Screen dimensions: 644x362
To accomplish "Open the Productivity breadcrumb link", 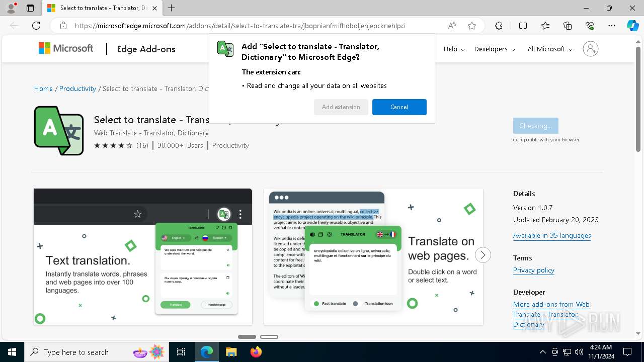I will [77, 88].
